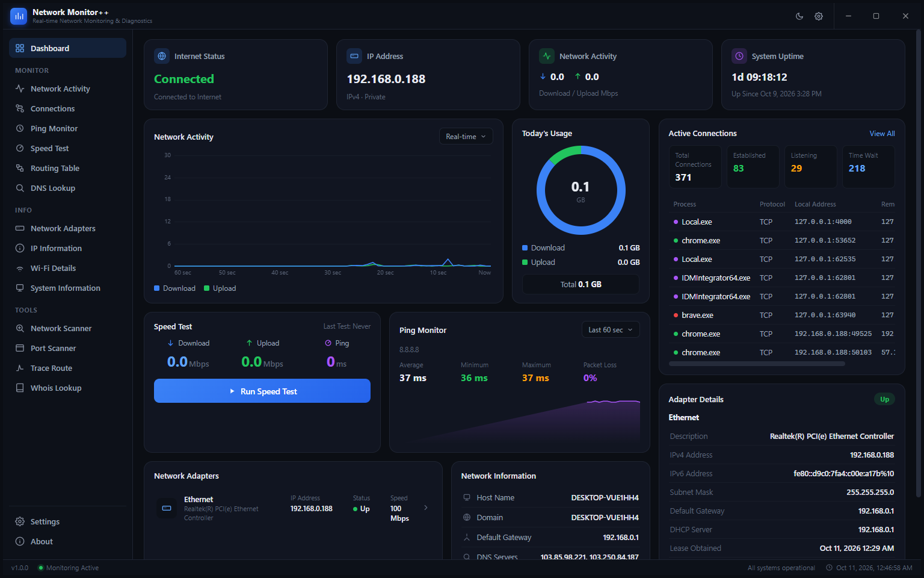
Task: Select the brave.exe connection row
Action: [781, 315]
